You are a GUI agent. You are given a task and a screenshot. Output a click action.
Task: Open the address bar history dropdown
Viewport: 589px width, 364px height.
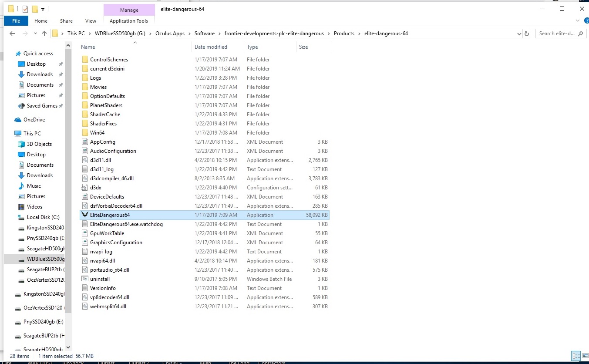tap(518, 34)
